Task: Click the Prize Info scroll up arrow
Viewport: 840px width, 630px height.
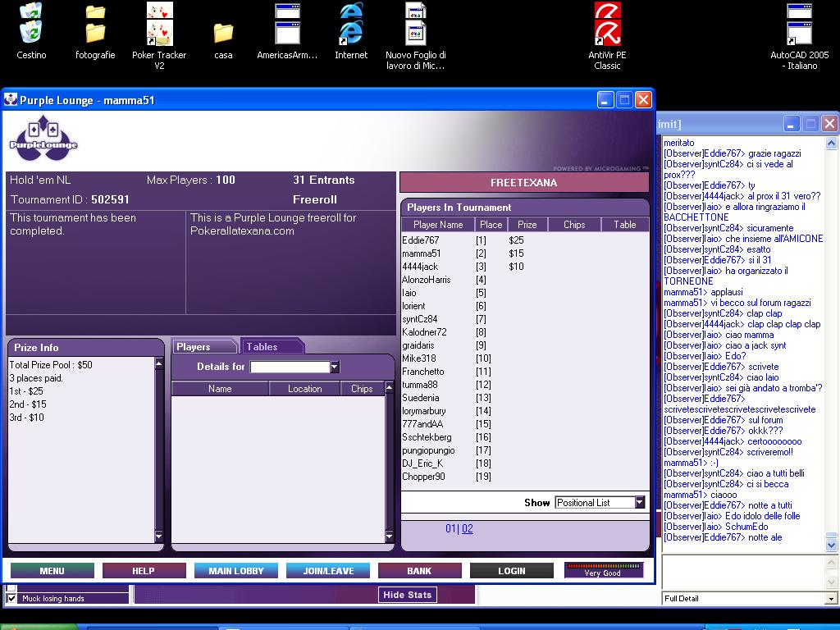Action: tap(158, 363)
